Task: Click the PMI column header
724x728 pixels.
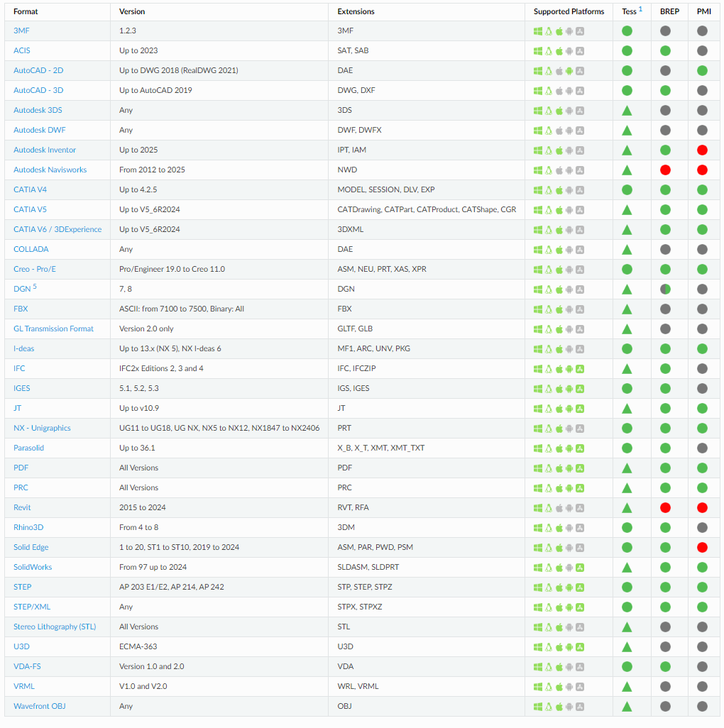Action: pyautogui.click(x=704, y=11)
